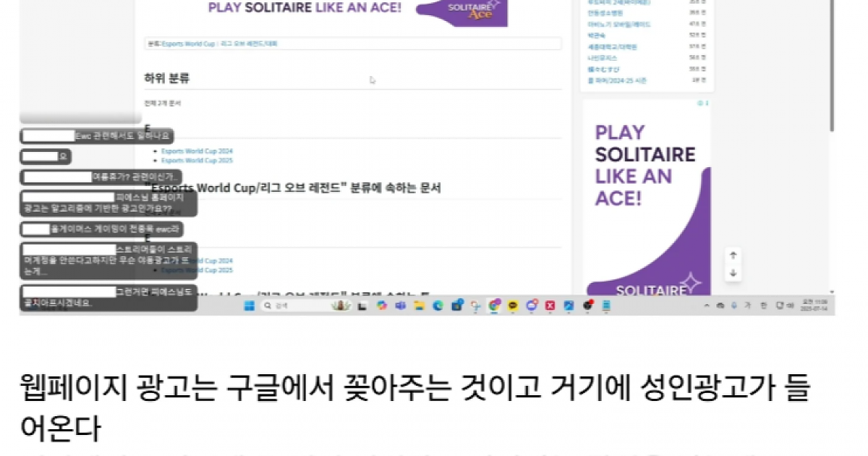Open the KakaoTalk yellow taskbar icon
The width and height of the screenshot is (868, 456).
[x=513, y=306]
